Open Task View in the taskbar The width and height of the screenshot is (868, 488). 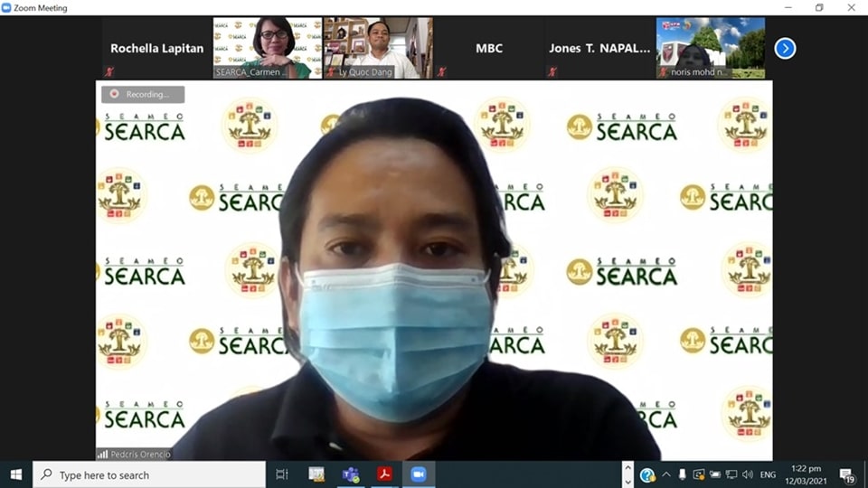point(282,474)
